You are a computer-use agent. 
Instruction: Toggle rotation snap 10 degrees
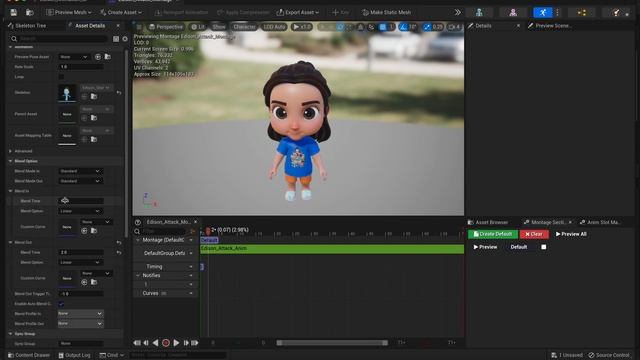pyautogui.click(x=408, y=27)
